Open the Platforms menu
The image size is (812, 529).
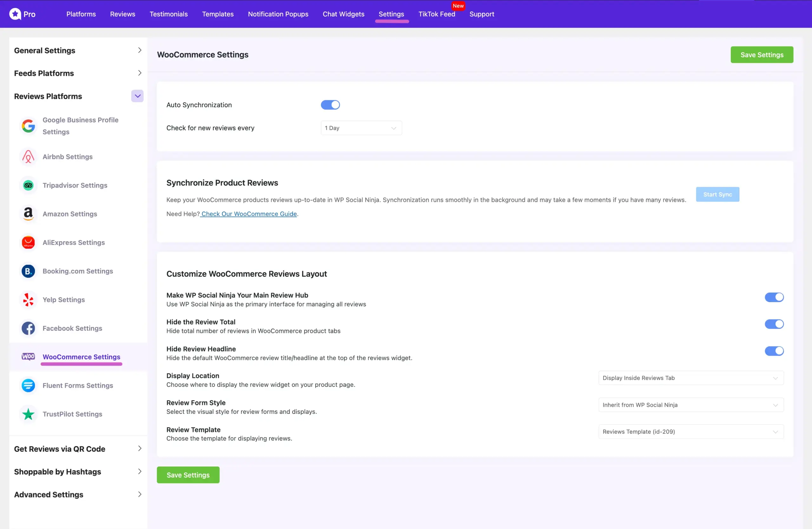pos(81,14)
